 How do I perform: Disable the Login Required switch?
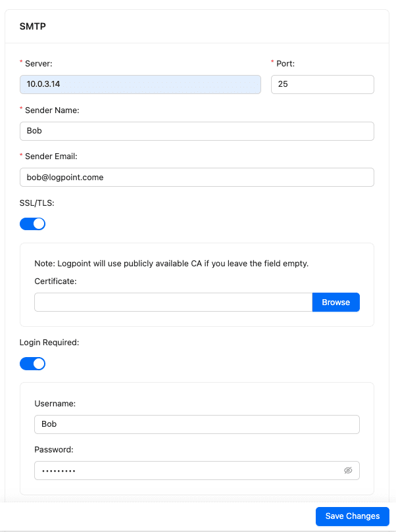click(x=32, y=364)
